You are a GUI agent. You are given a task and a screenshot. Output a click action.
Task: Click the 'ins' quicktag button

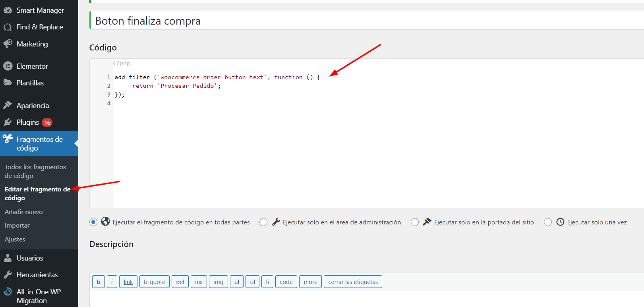point(199,282)
